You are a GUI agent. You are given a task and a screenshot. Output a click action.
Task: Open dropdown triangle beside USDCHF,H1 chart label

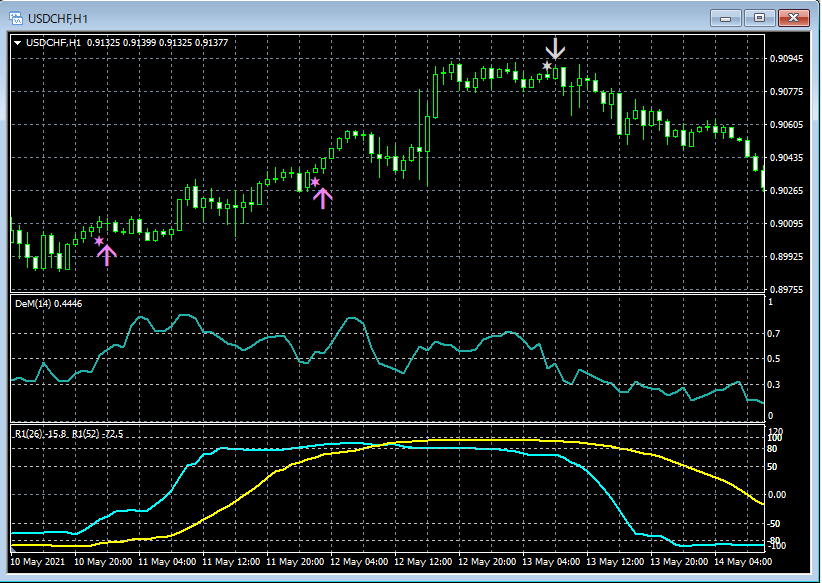[x=17, y=42]
